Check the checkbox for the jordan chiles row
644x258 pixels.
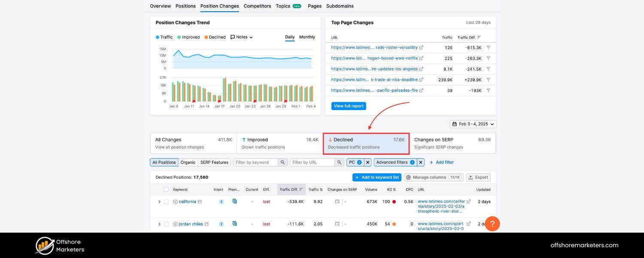pos(167,224)
